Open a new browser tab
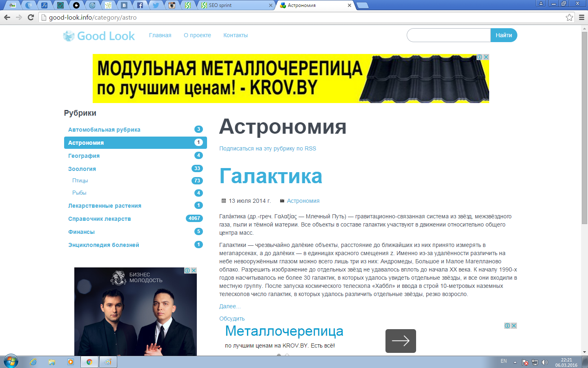Screen dimensions: 588x368 pos(362,5)
